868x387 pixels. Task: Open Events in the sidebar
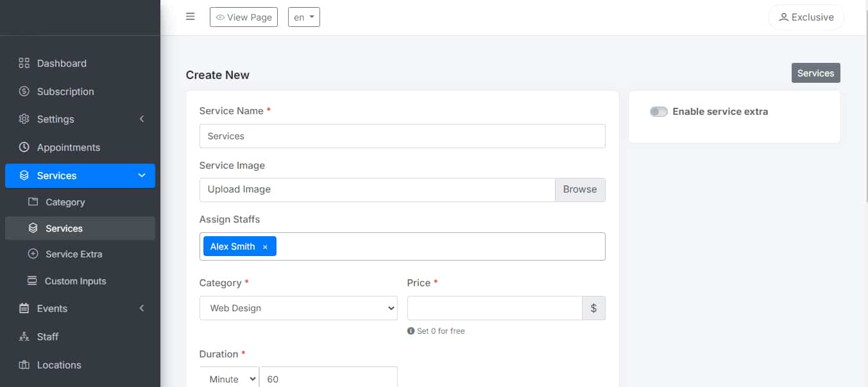(52, 308)
